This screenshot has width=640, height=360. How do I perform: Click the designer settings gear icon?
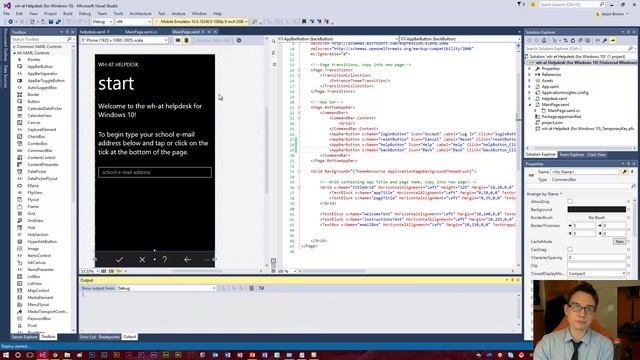tap(239, 40)
